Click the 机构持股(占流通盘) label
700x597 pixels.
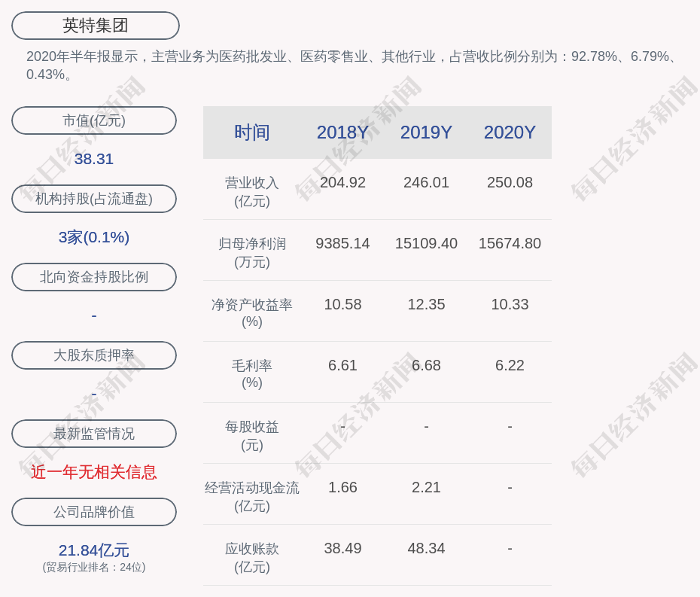click(94, 199)
